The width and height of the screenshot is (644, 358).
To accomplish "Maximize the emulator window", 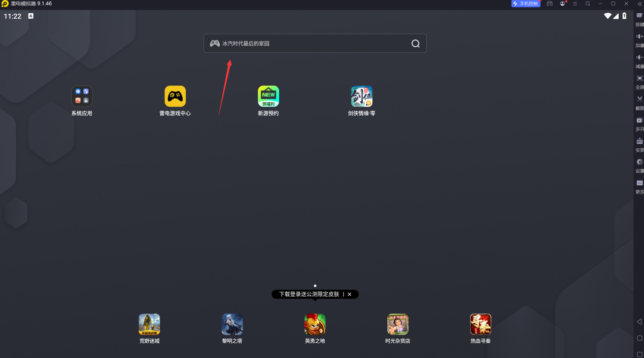I will click(613, 4).
